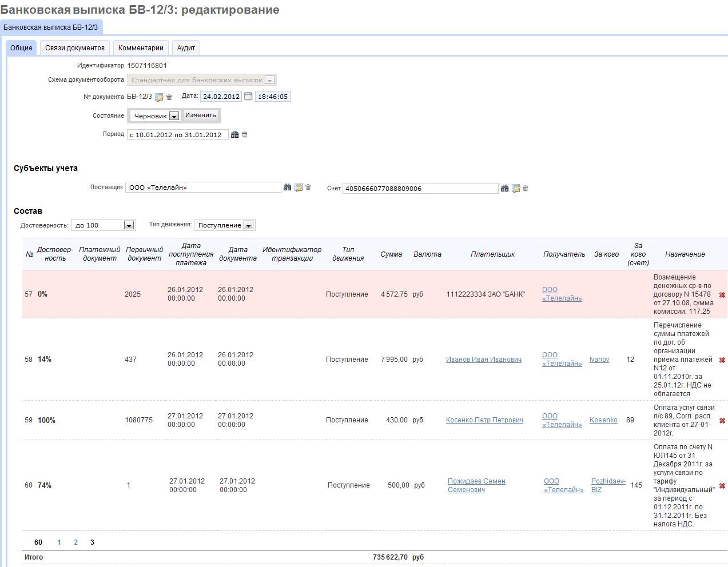The width and height of the screenshot is (728, 567).
Task: Delete row 57 with red cross
Action: click(722, 295)
